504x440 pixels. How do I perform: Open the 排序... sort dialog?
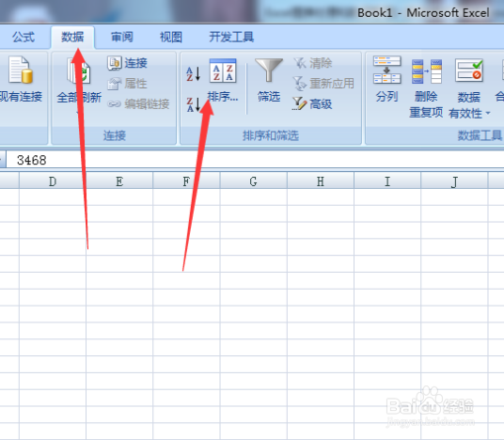(223, 80)
